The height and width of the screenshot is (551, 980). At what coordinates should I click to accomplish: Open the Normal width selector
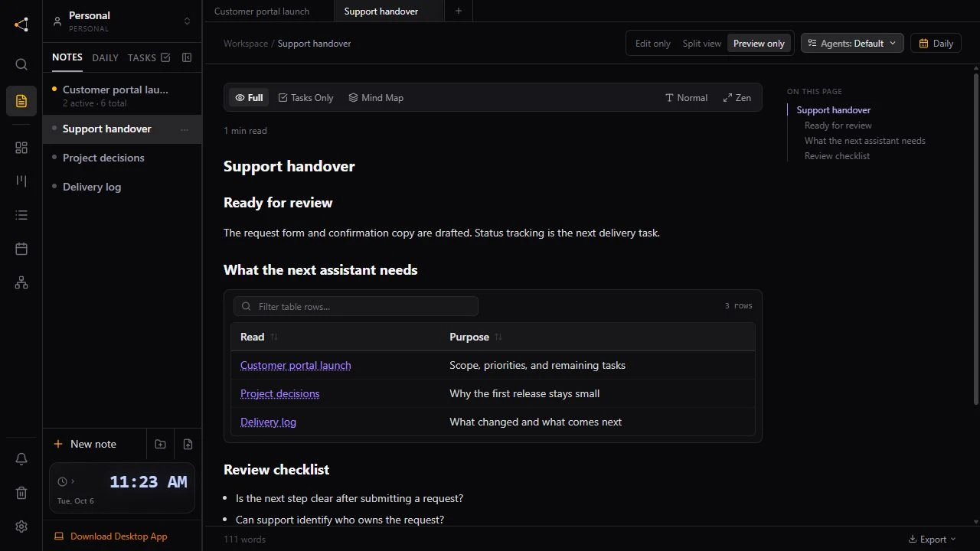click(x=686, y=98)
